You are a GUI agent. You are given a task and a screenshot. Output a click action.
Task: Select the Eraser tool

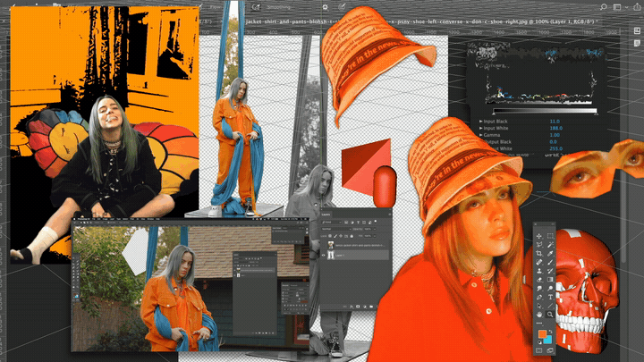pyautogui.click(x=539, y=280)
